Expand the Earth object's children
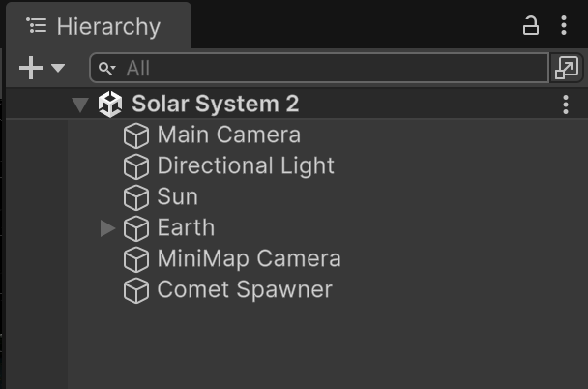The image size is (588, 389). [x=107, y=228]
